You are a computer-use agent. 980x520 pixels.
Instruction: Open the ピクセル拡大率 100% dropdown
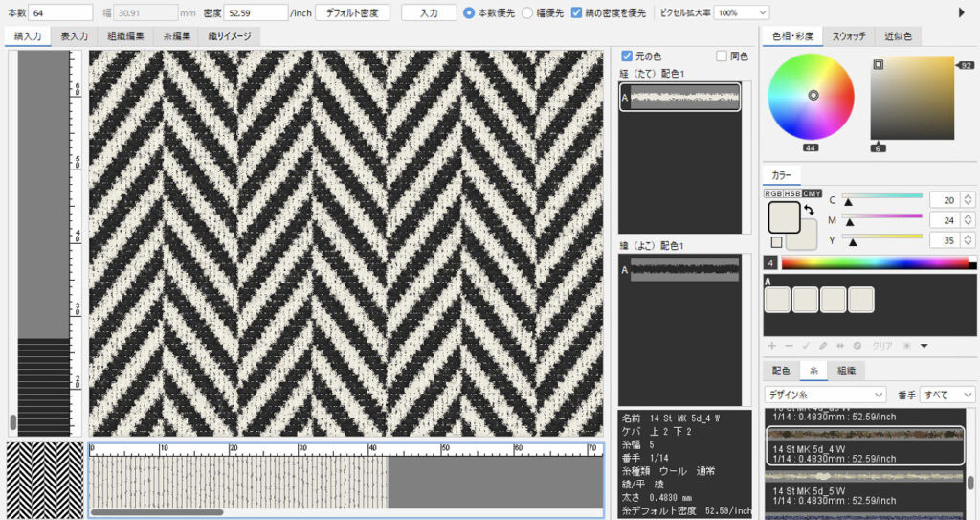[742, 13]
